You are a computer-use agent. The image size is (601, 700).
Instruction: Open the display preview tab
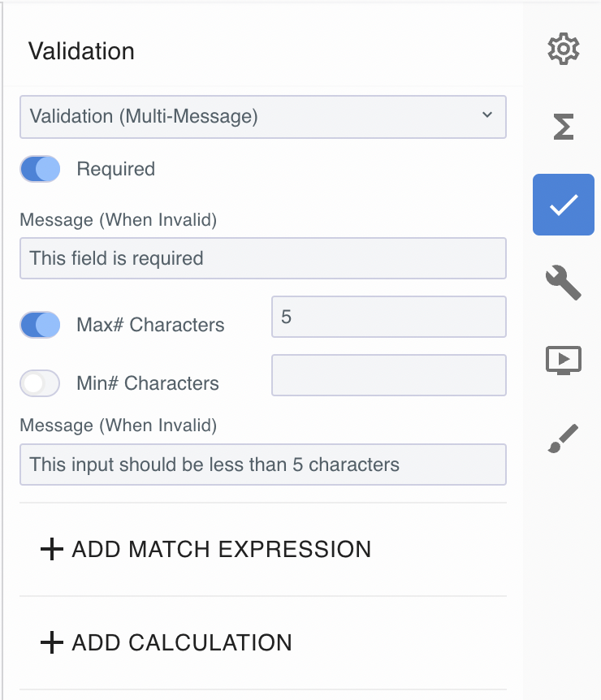coord(564,360)
